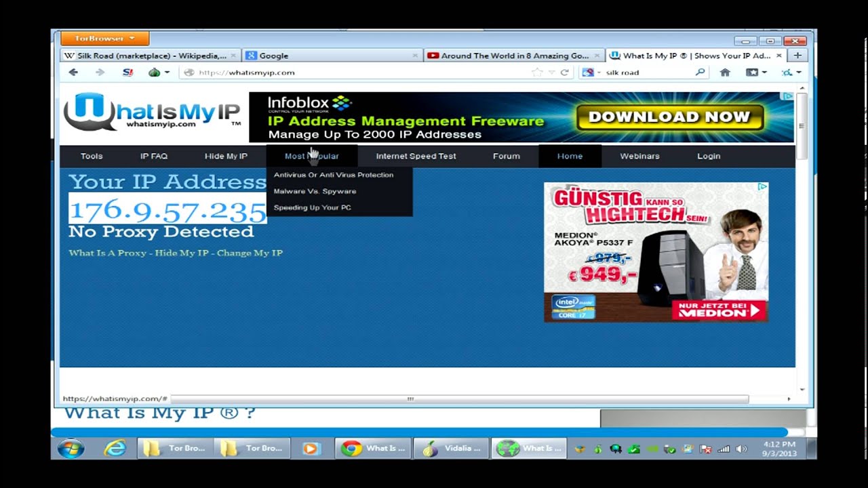Click the DOWNLOAD NOW banner button
Screen dimensions: 868x488
click(669, 117)
